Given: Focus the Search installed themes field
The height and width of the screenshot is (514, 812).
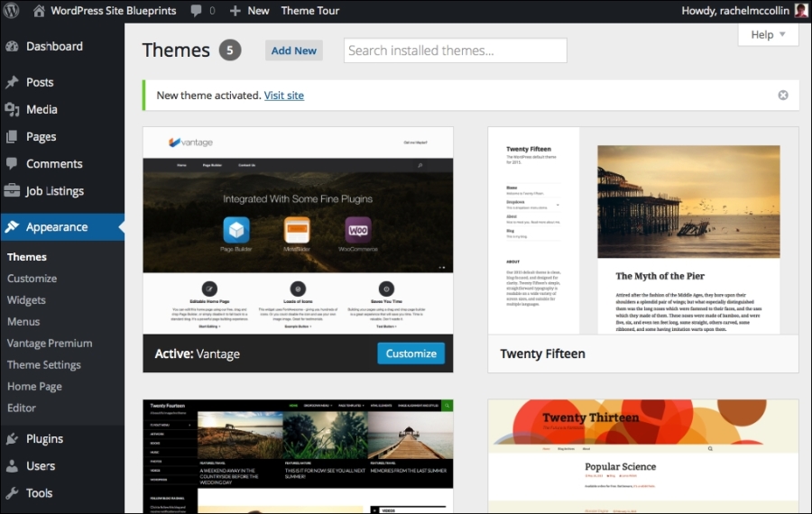Looking at the screenshot, I should point(456,50).
